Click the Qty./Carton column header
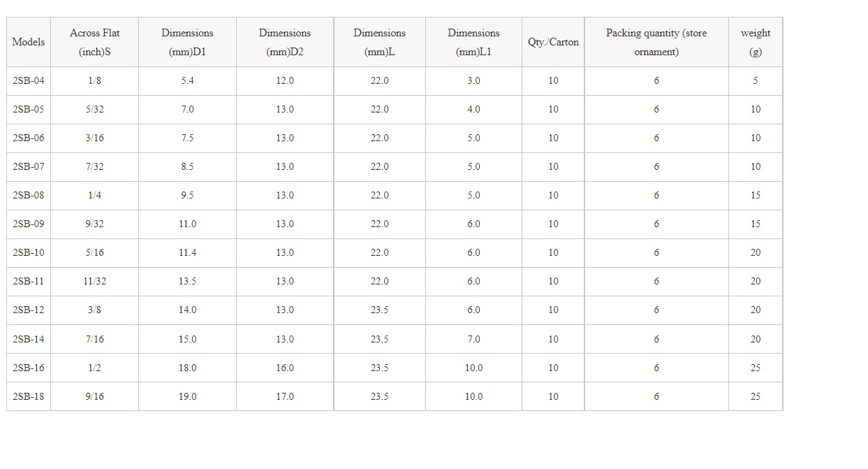Screen dimensions: 868x469 pos(553,42)
